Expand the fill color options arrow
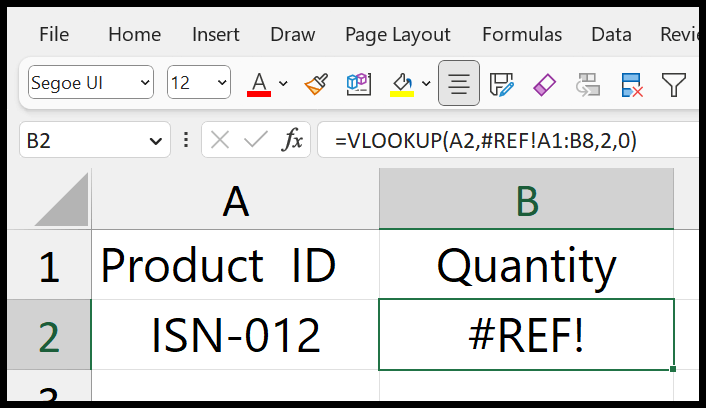Image resolution: width=706 pixels, height=408 pixels. (426, 83)
